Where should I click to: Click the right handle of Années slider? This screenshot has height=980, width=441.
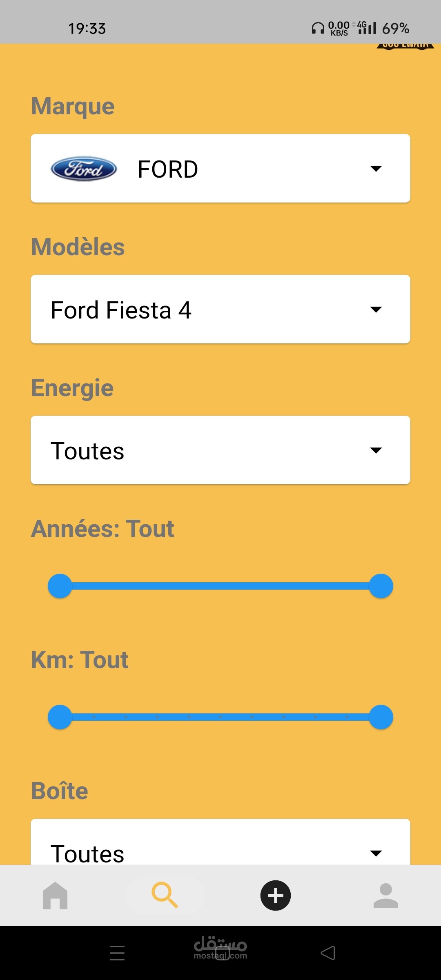pyautogui.click(x=381, y=586)
